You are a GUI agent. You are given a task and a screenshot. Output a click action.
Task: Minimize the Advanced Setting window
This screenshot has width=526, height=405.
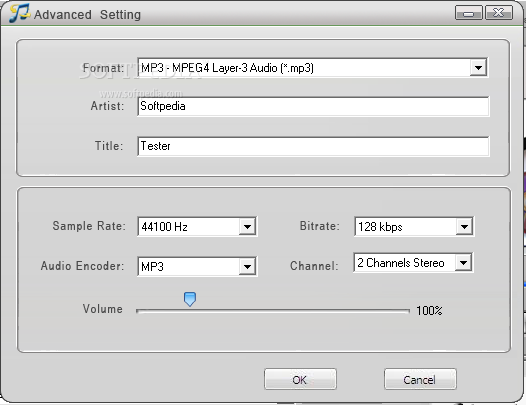click(x=469, y=13)
